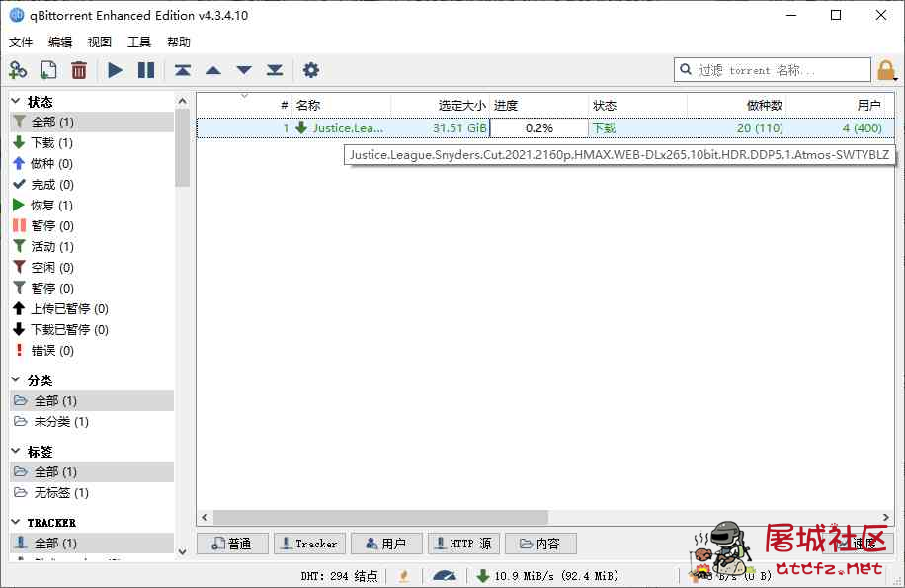Open the Tracker tab
Image resolution: width=905 pixels, height=588 pixels.
coord(309,544)
